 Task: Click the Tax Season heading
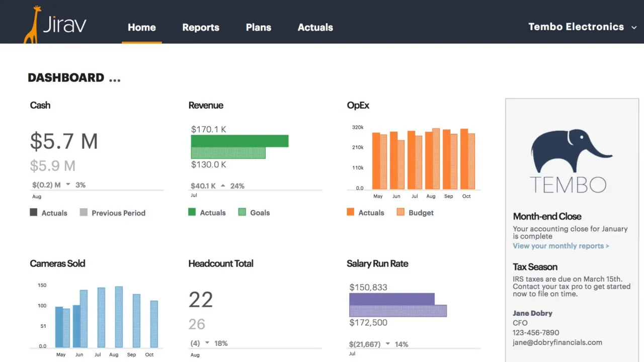[535, 267]
